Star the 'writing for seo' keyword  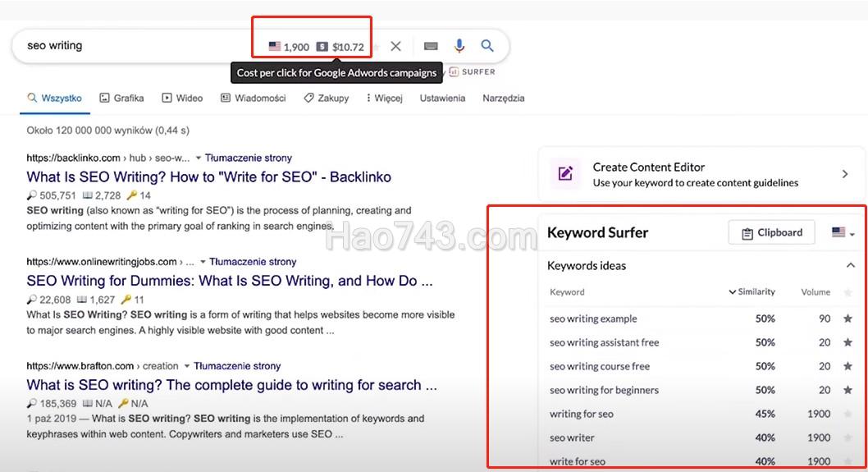tap(847, 414)
